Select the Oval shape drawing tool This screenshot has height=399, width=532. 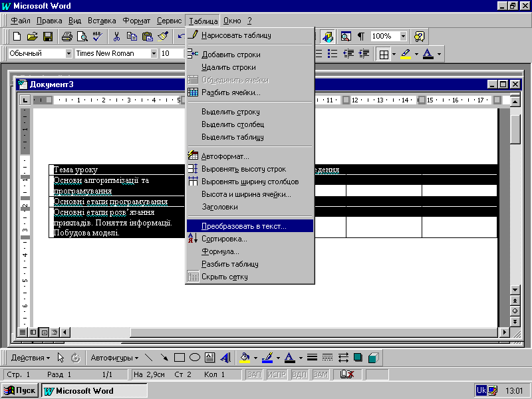click(195, 358)
